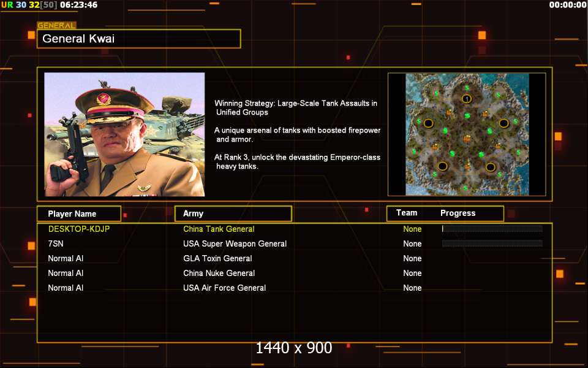588x368 pixels.
Task: Click the General Kwai portrait image
Action: tap(124, 134)
